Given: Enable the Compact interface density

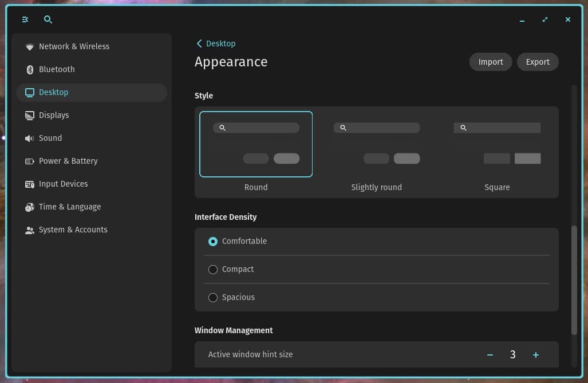Looking at the screenshot, I should pos(213,269).
